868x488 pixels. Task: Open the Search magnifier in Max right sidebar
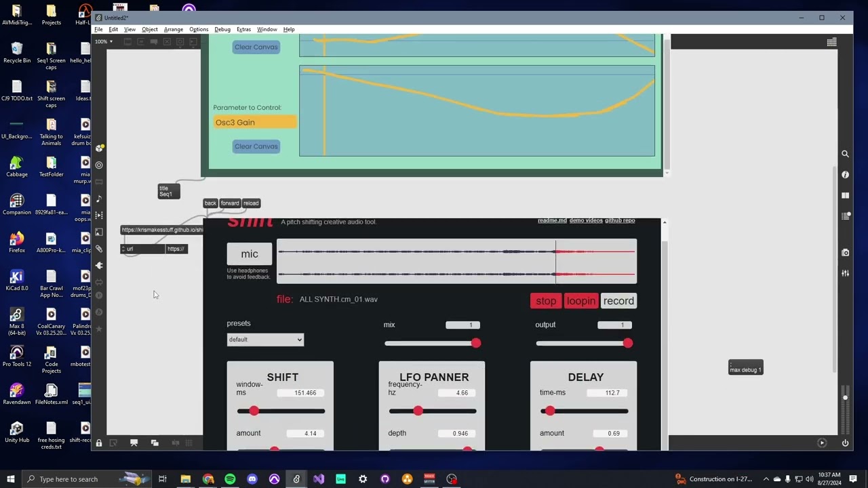845,154
